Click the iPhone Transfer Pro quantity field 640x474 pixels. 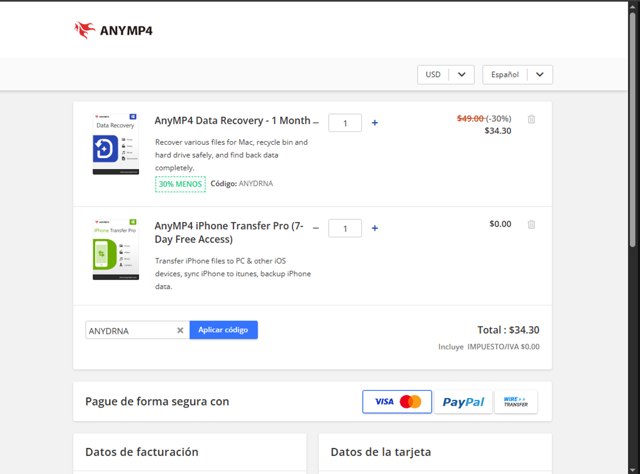click(345, 228)
